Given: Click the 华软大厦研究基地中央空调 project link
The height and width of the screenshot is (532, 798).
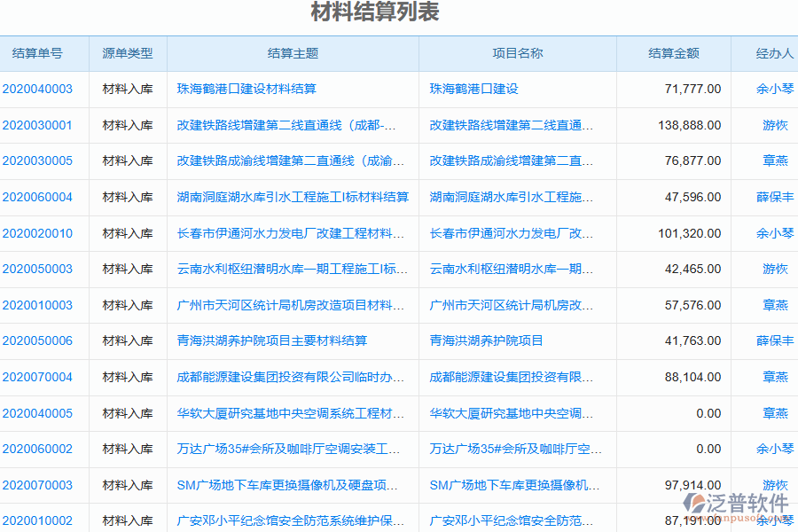Looking at the screenshot, I should 514,413.
